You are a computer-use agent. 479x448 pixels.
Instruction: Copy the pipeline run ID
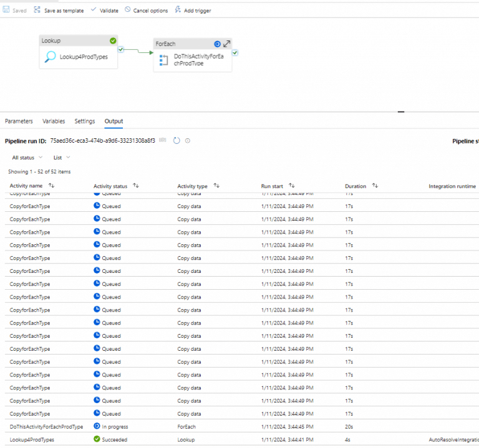tap(163, 141)
